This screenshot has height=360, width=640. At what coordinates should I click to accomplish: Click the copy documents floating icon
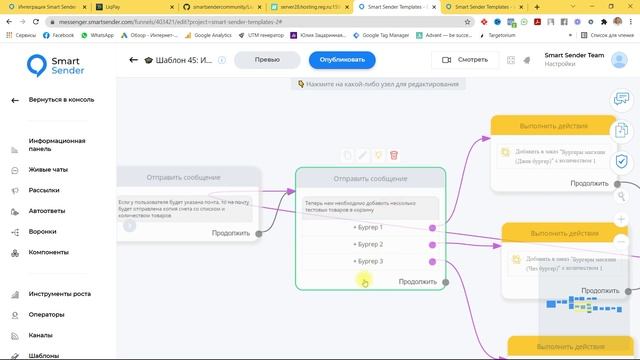tap(621, 130)
